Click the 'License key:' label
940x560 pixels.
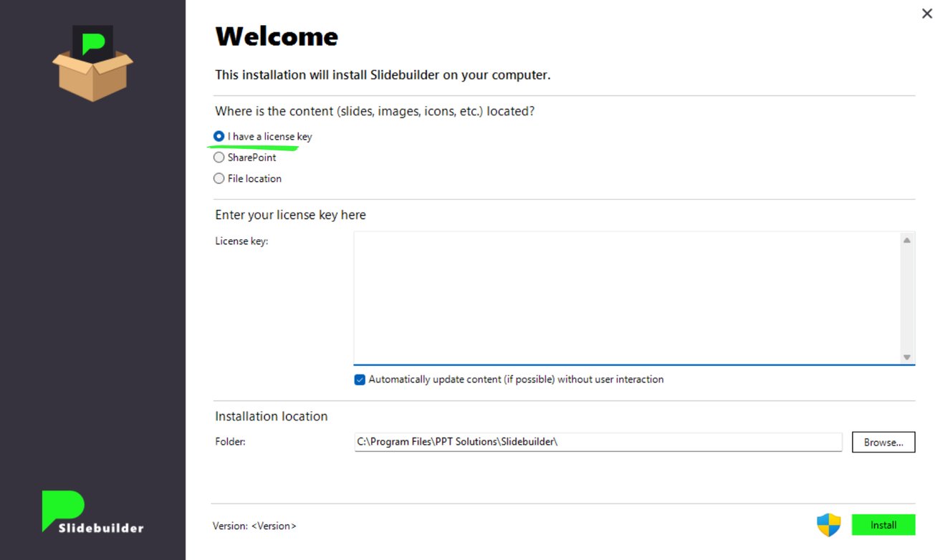(241, 241)
